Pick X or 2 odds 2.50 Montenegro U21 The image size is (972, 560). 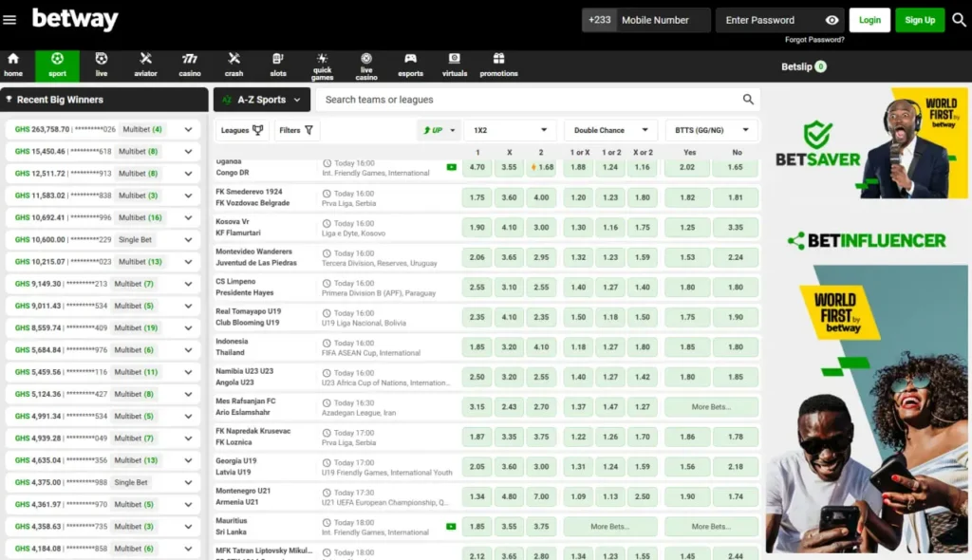pos(643,496)
